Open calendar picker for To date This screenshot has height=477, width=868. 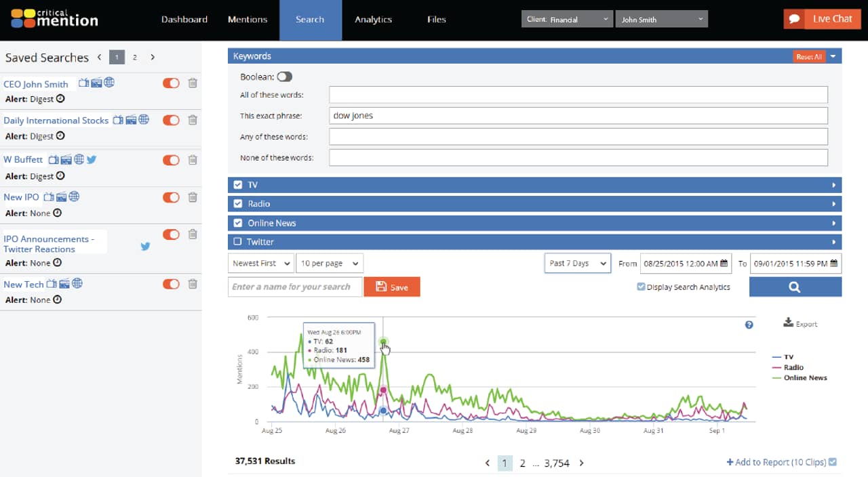click(x=834, y=263)
